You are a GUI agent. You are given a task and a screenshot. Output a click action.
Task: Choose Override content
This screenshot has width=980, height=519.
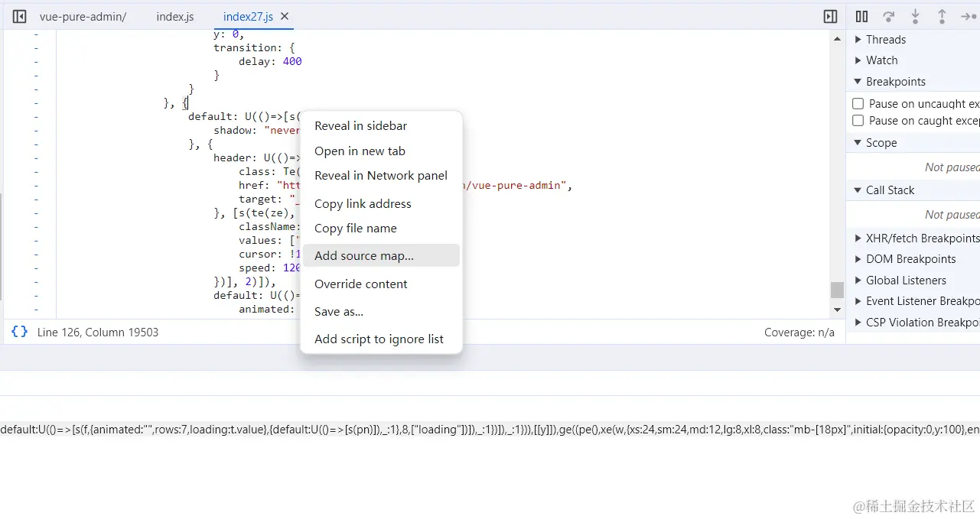(x=381, y=284)
